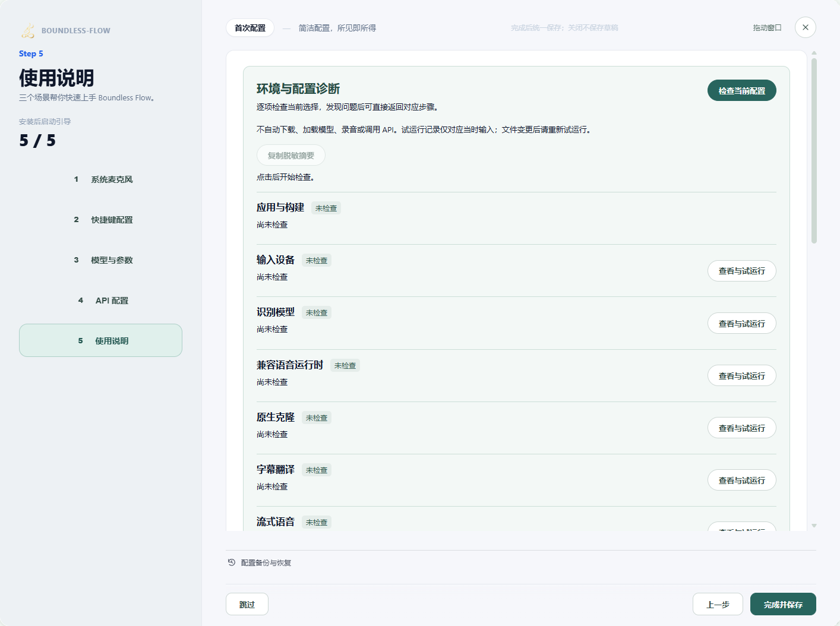This screenshot has width=840, height=626.
Task: Click the 复制脱敏摘要 button
Action: [290, 156]
